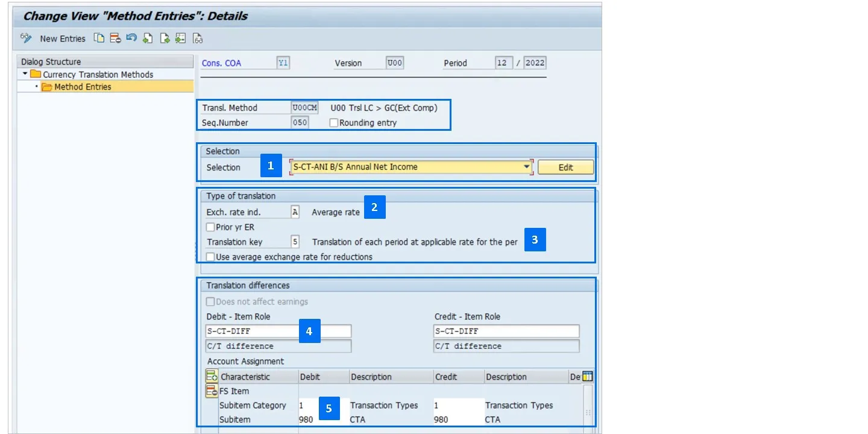This screenshot has width=868, height=434.
Task: Go to the previous entry icon
Action: tap(148, 39)
